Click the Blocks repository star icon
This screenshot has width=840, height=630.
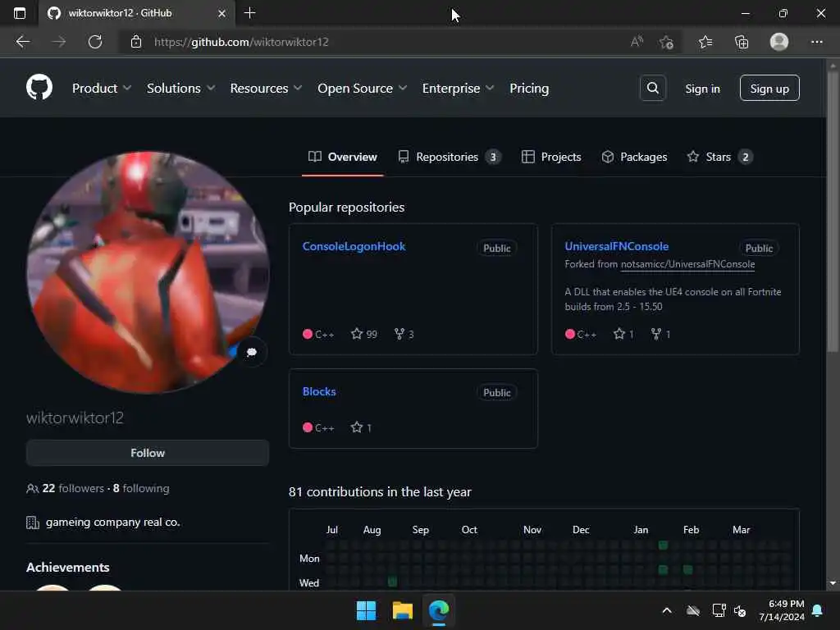(357, 427)
